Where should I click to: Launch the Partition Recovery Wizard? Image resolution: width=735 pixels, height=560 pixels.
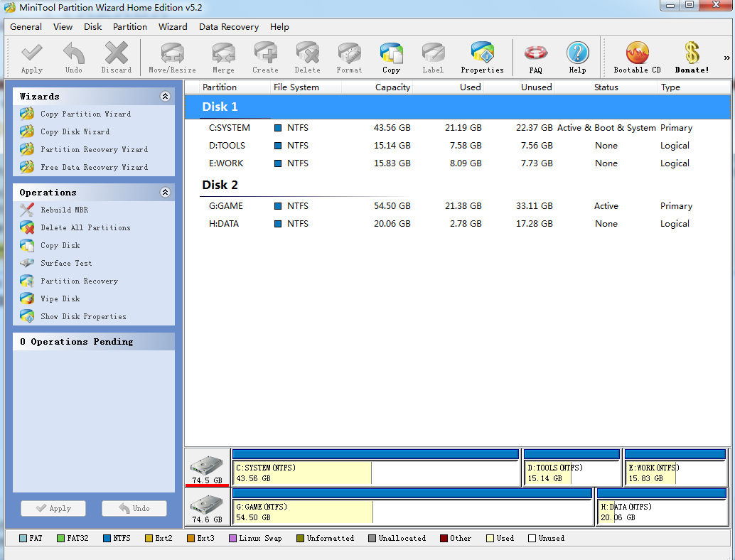pyautogui.click(x=95, y=149)
